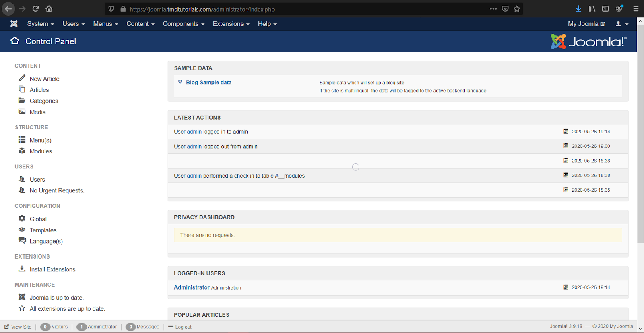The image size is (644, 333).
Task: Click the pencil icon for New Article
Action: [22, 78]
